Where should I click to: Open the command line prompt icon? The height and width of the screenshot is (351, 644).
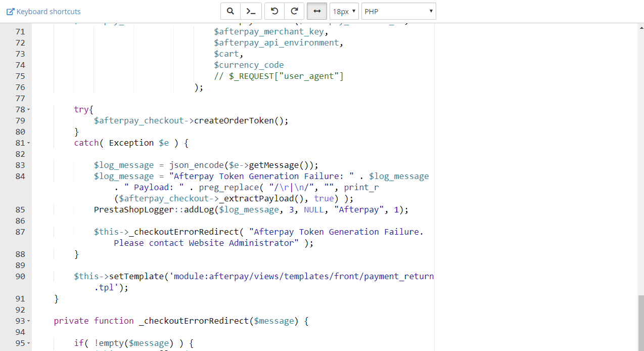click(x=251, y=11)
